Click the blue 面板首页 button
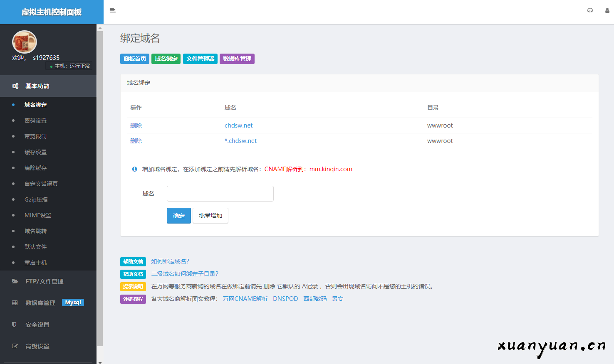This screenshot has width=614, height=364. 135,59
